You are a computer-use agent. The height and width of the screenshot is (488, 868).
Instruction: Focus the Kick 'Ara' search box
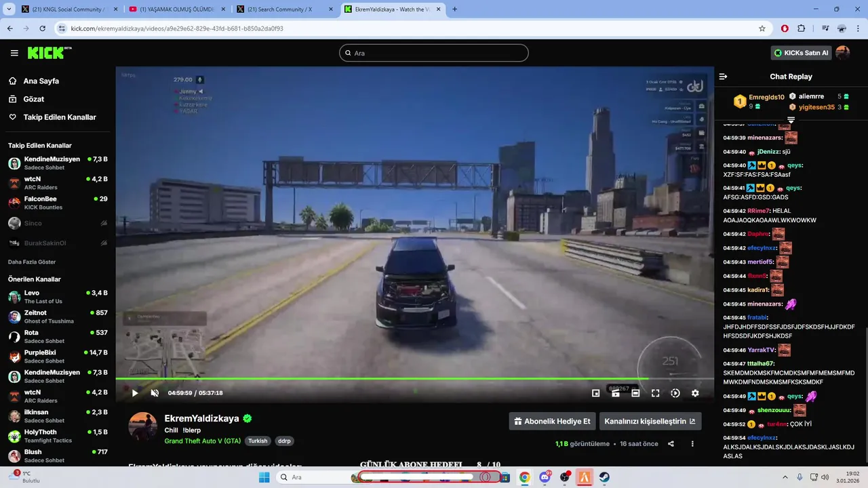pos(434,53)
